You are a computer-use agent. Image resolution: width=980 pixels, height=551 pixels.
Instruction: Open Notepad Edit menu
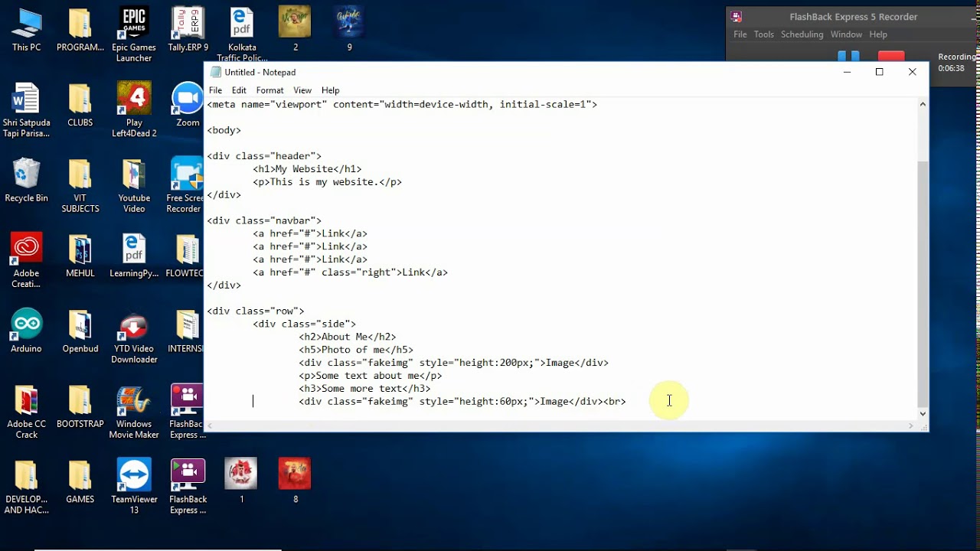(239, 90)
